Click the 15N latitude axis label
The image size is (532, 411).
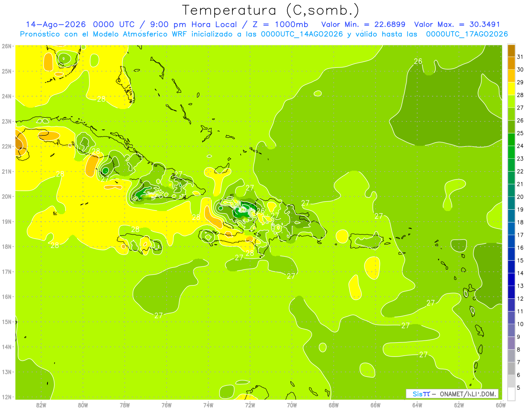[x=7, y=321]
